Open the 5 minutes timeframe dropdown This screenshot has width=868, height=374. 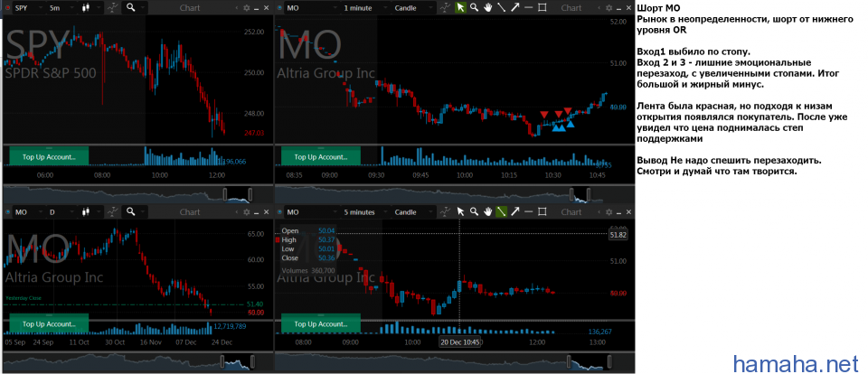pos(364,212)
